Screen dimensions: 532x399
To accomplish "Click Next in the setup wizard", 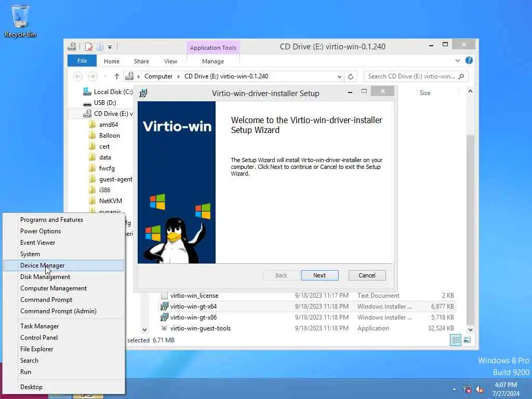I will [x=320, y=275].
